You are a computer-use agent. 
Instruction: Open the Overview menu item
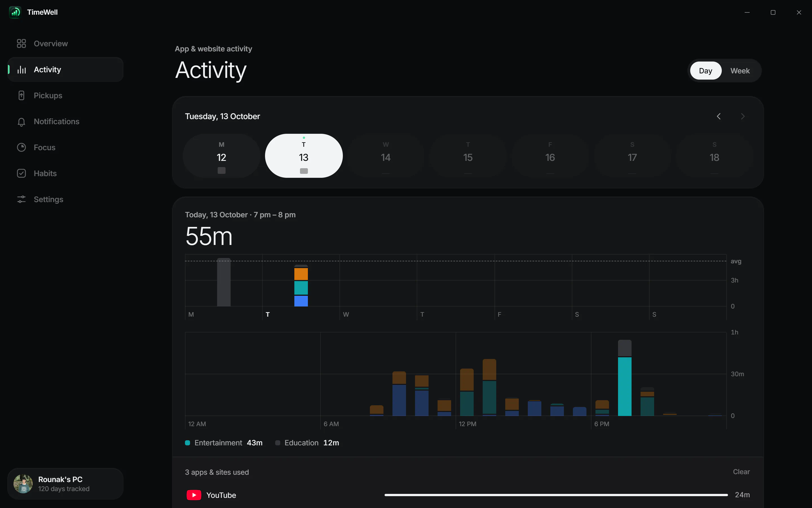pos(65,44)
